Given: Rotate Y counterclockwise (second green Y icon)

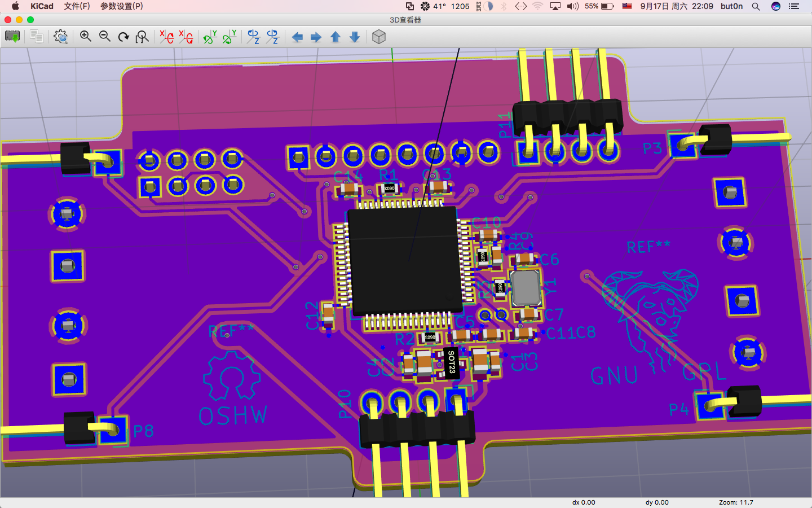Looking at the screenshot, I should tap(230, 37).
